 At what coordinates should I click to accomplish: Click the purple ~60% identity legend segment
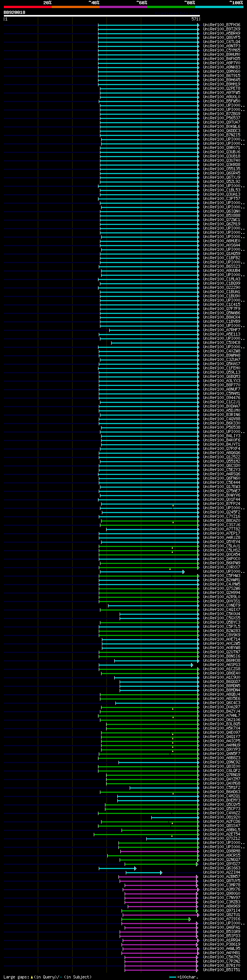pos(123,7)
